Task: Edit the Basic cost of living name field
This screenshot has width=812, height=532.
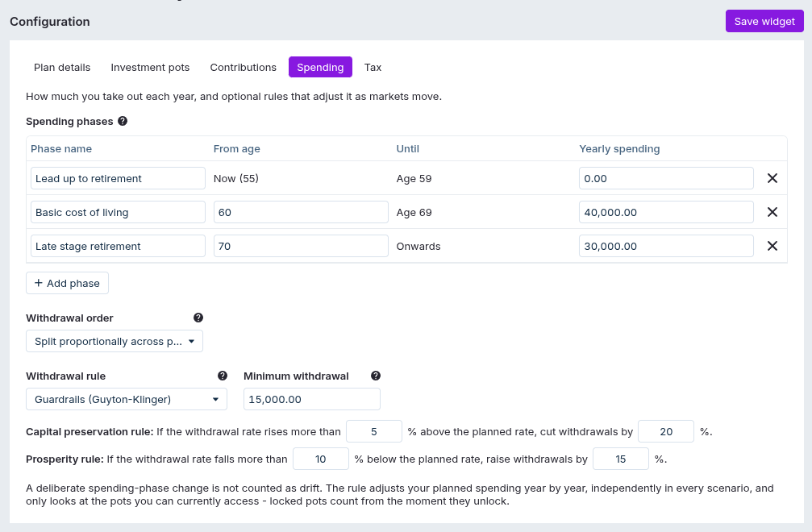Action: tap(118, 212)
